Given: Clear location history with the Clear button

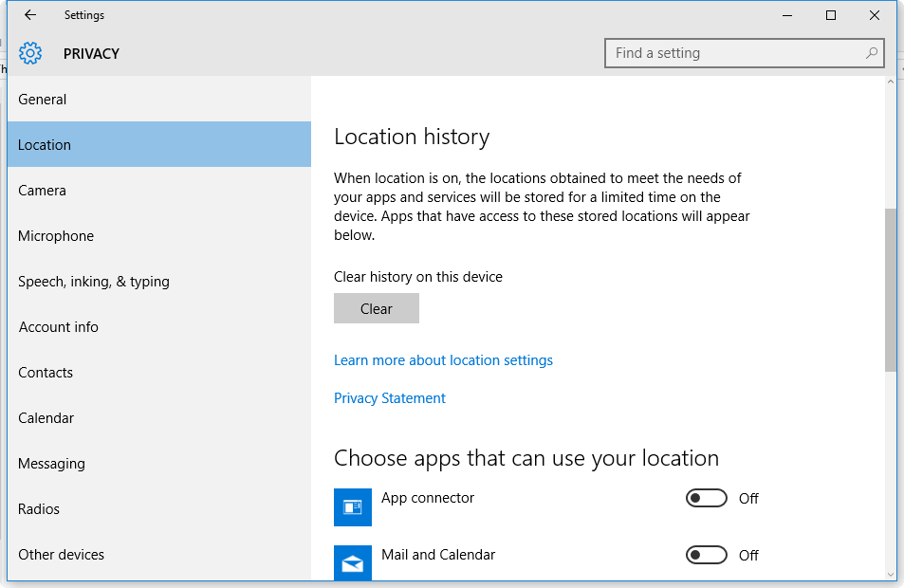Looking at the screenshot, I should point(377,309).
